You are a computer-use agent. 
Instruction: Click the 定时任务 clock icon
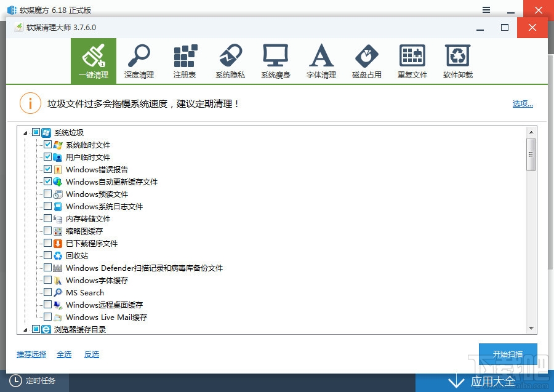[x=15, y=381]
